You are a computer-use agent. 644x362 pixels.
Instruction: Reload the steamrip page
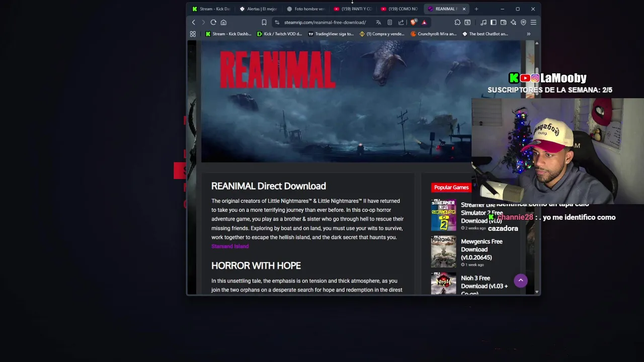pos(213,22)
